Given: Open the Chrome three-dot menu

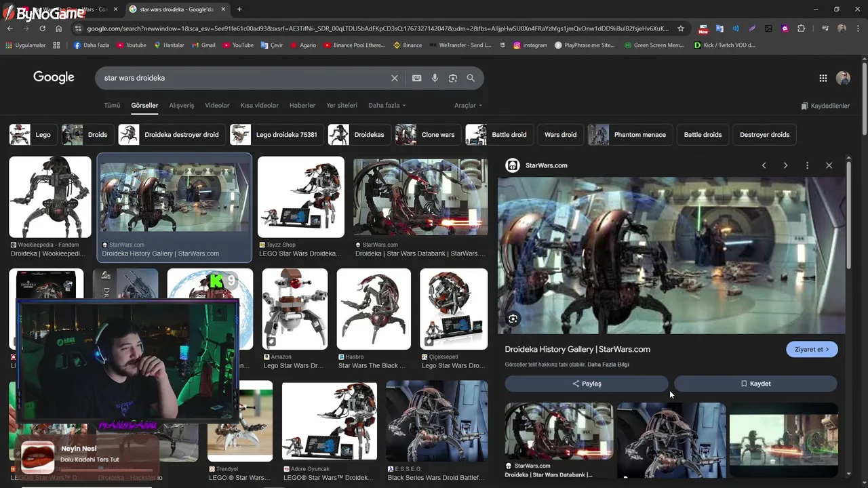Looking at the screenshot, I should coord(858,28).
